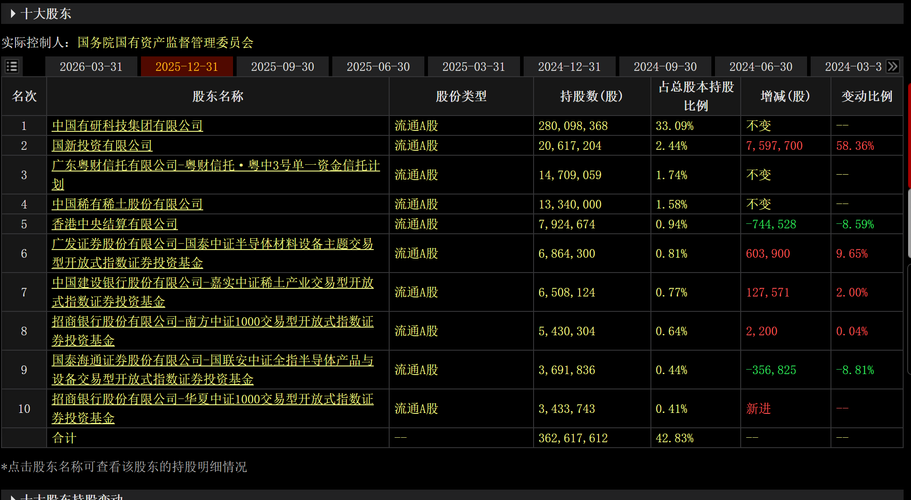Viewport: 911px width, 500px height.
Task: Open 国泰海通证券 国联安 fund link
Action: pyautogui.click(x=213, y=370)
